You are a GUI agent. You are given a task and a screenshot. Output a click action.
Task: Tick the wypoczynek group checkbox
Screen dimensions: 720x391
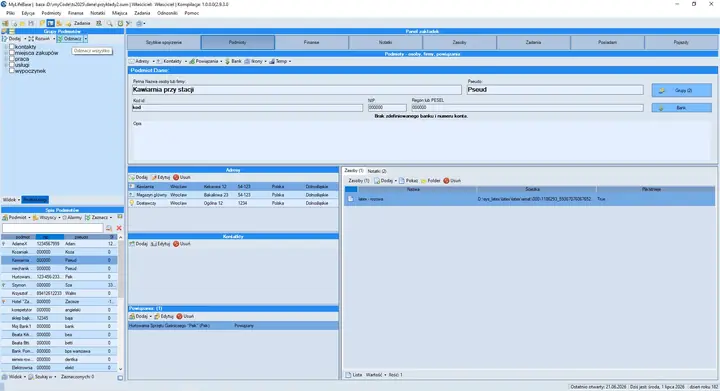(x=12, y=71)
